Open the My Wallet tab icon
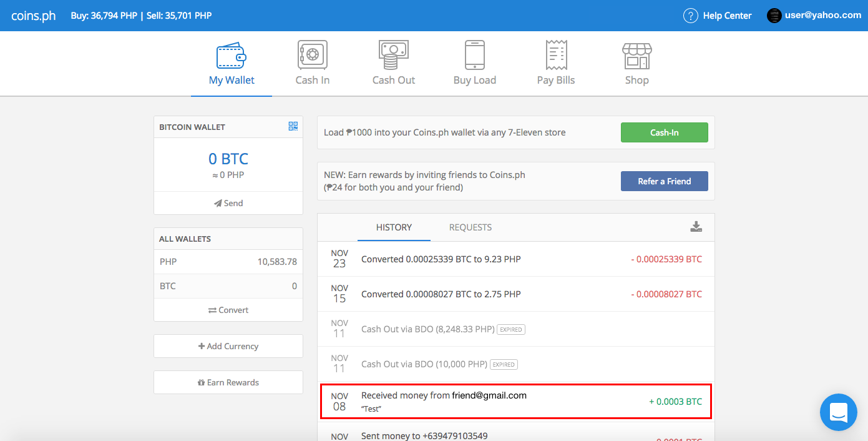Screen dimensions: 868x441 [232, 56]
